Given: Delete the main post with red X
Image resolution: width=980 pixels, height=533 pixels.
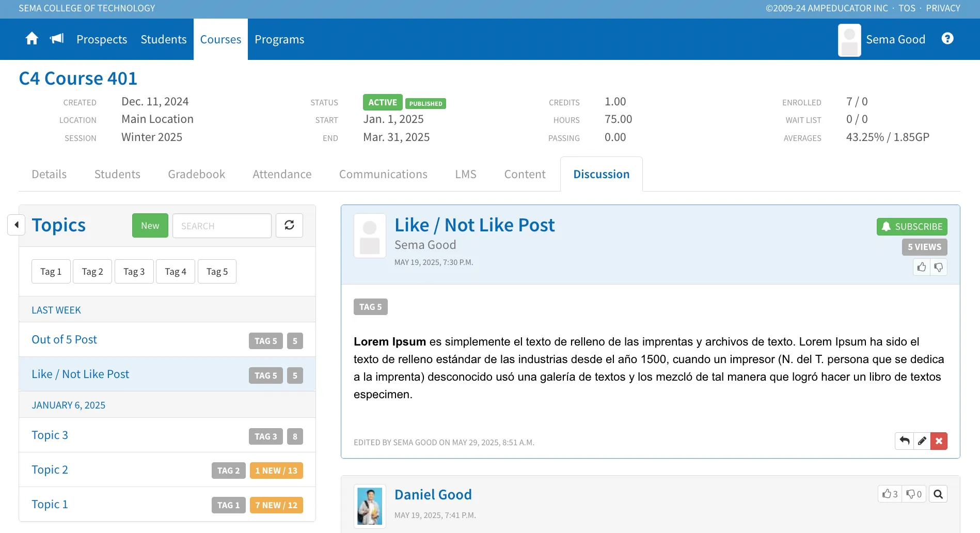Looking at the screenshot, I should [x=939, y=441].
